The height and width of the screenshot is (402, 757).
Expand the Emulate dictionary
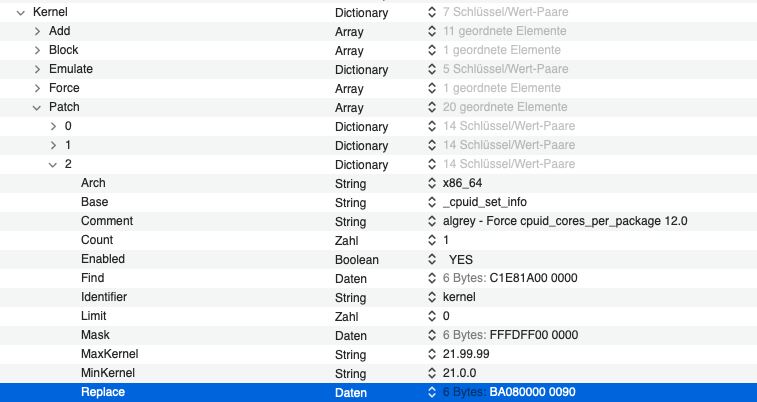coord(37,69)
